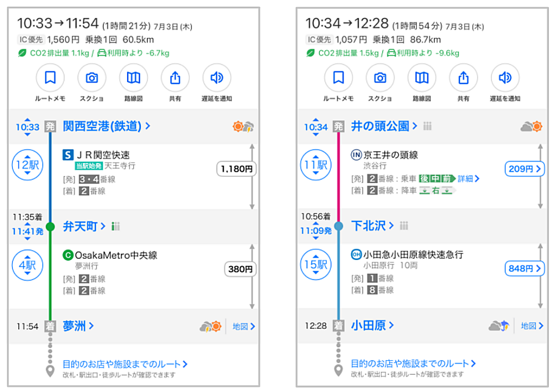
Task: Click the OsakaMetro中央線 line name
Action: (116, 255)
